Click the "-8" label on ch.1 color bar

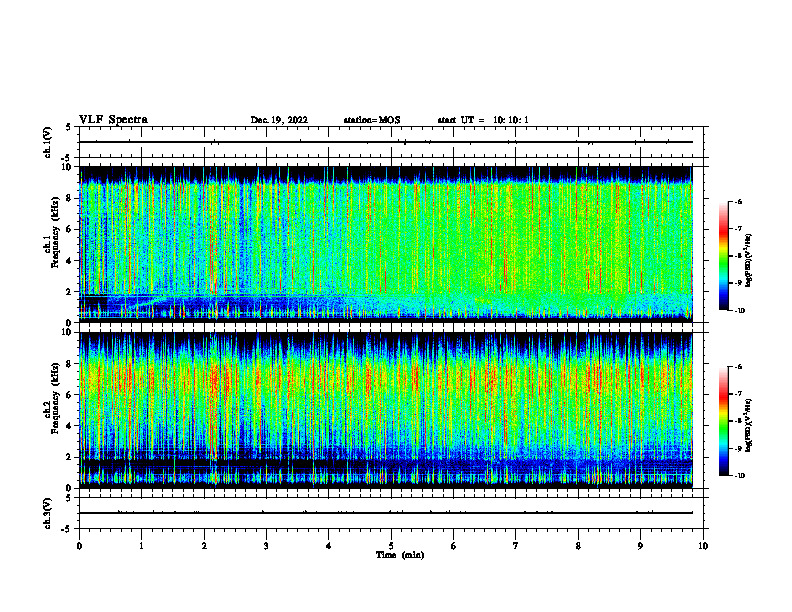coord(738,256)
